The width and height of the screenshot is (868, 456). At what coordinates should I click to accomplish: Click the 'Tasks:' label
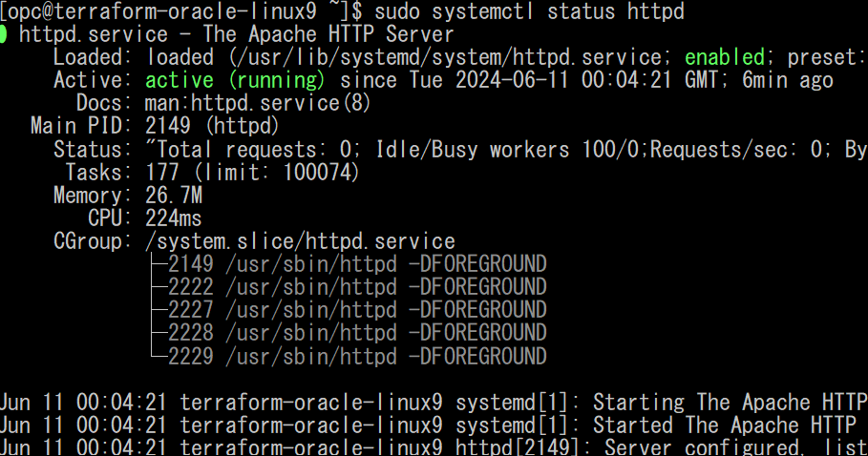click(98, 173)
